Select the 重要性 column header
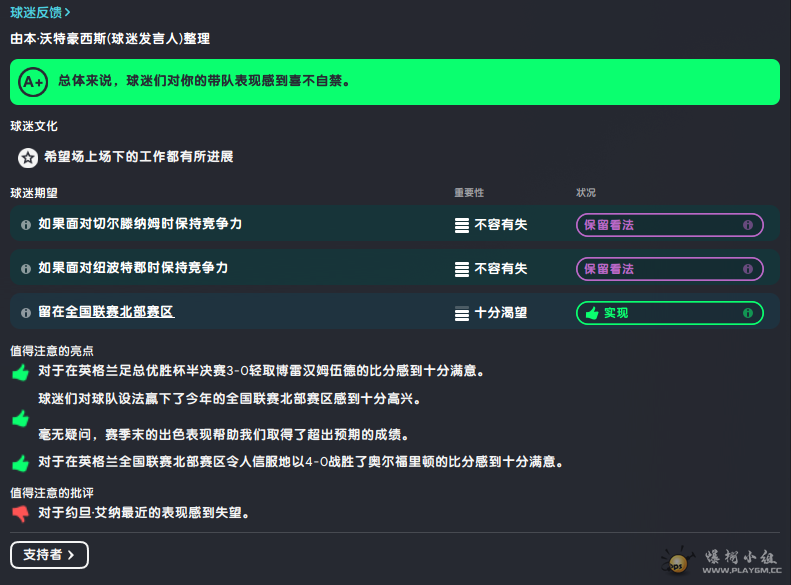 tap(468, 192)
